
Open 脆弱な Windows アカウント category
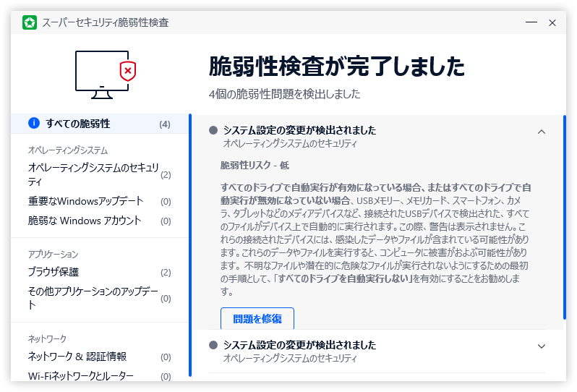(x=100, y=221)
